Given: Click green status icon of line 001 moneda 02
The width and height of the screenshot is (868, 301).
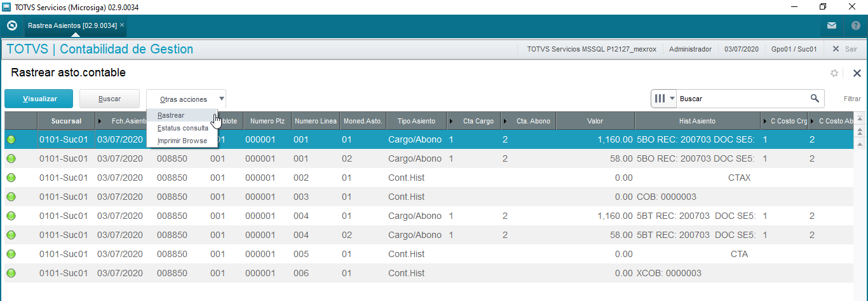Looking at the screenshot, I should 11,158.
